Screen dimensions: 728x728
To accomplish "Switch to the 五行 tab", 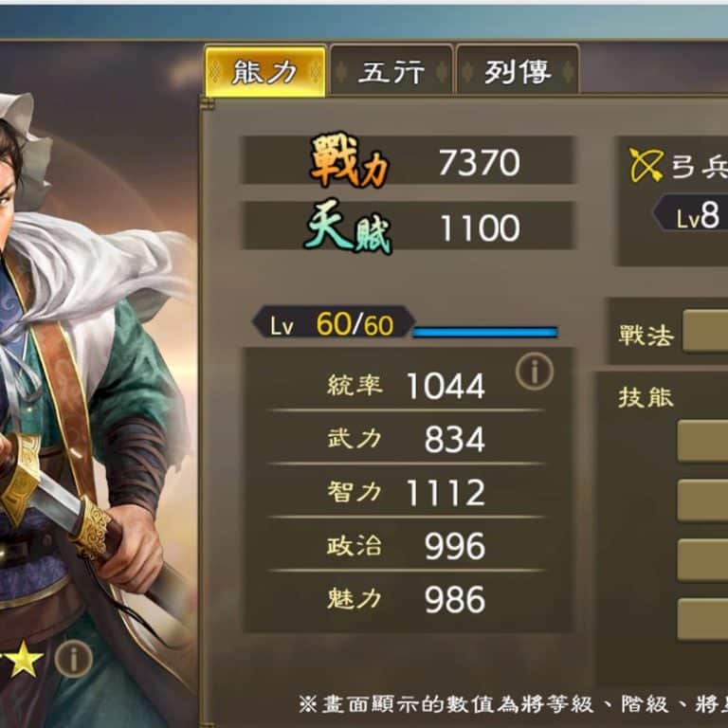I will pos(391,70).
